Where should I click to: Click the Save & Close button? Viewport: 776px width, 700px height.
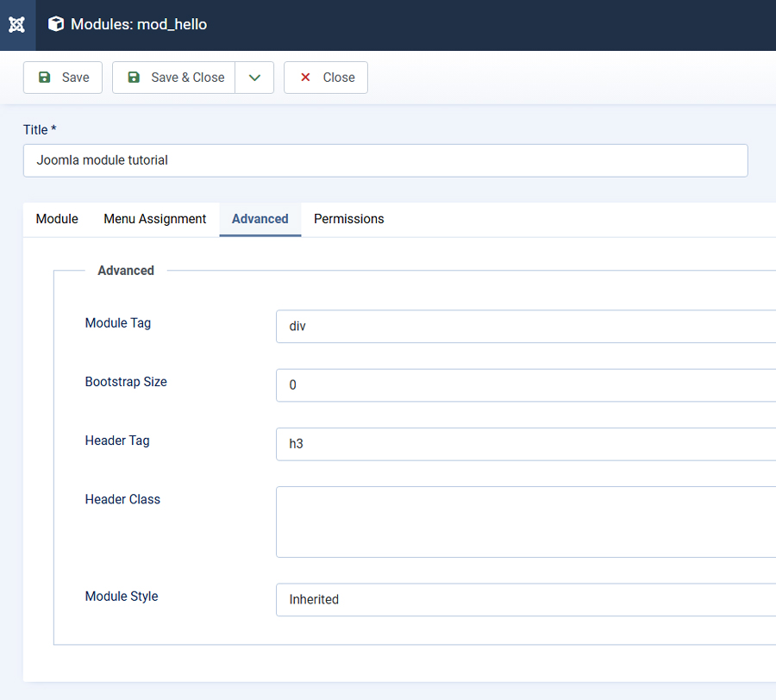tap(174, 78)
